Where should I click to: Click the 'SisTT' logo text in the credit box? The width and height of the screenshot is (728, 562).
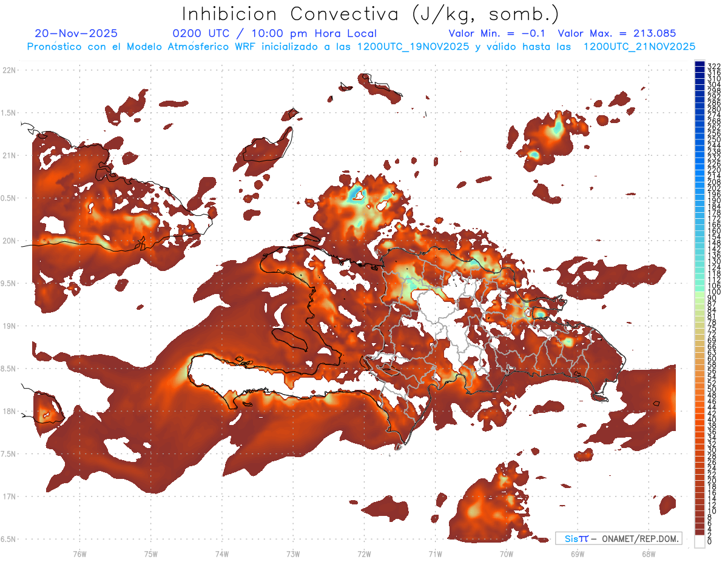pos(576,538)
